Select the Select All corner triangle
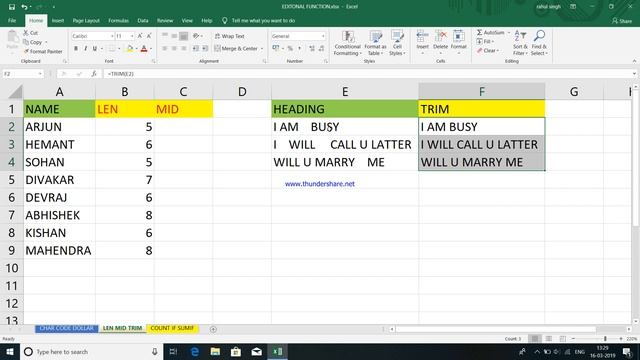 coord(15,92)
